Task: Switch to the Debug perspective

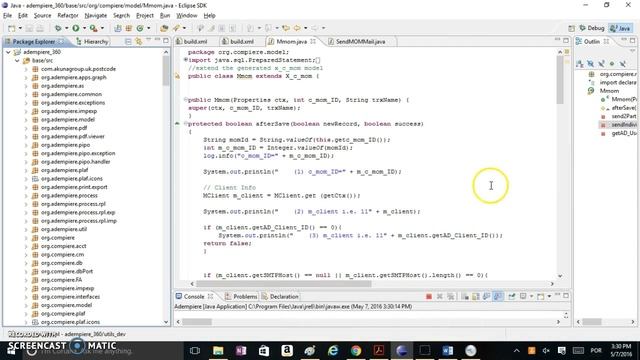Action: [592, 28]
